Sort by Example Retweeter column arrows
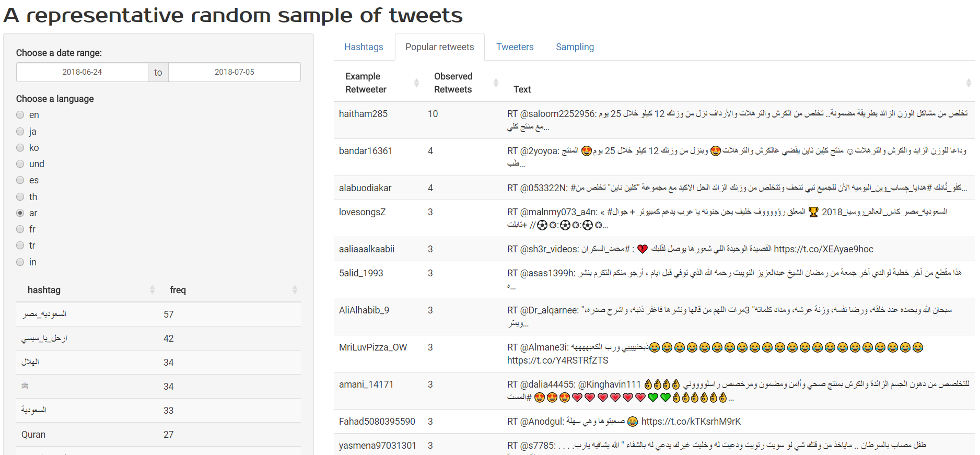Image resolution: width=980 pixels, height=455 pixels. point(416,83)
